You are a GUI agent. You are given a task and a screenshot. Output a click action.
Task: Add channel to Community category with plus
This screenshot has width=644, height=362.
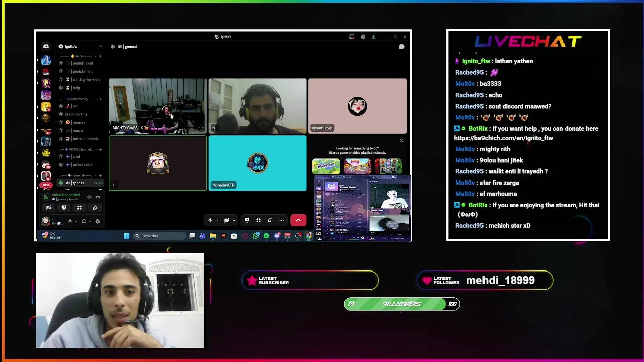pos(101,99)
